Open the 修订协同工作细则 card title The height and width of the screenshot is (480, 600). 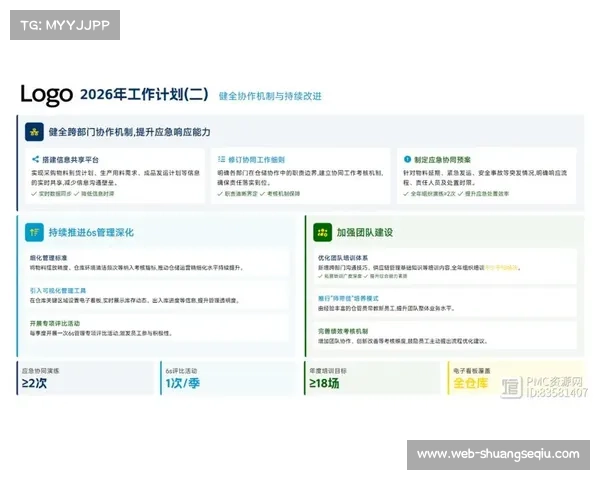pos(256,160)
